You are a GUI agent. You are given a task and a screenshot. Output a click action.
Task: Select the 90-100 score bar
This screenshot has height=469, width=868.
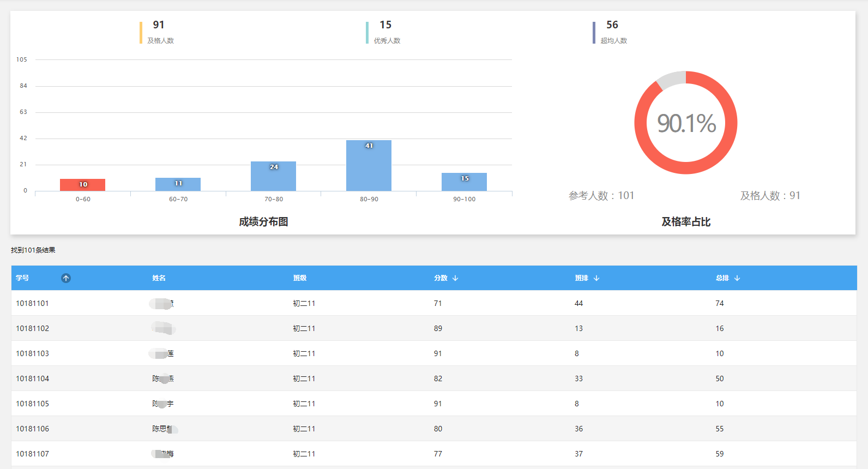click(464, 182)
